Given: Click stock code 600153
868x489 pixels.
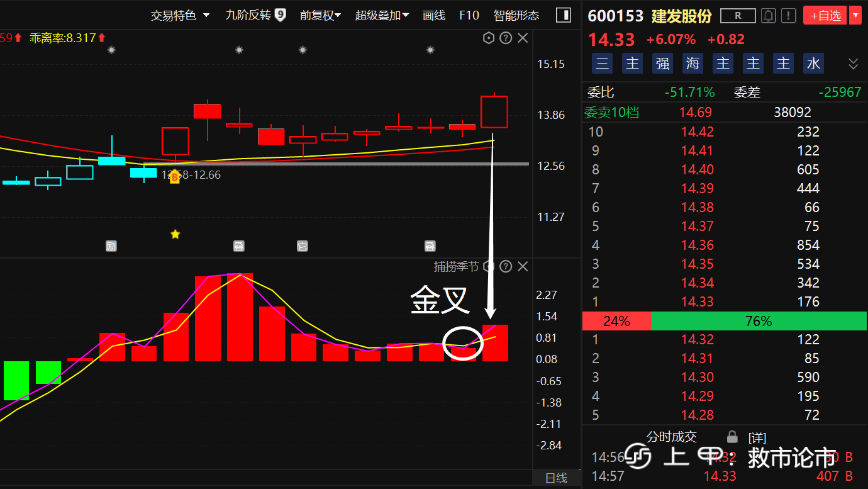Looking at the screenshot, I should [616, 16].
